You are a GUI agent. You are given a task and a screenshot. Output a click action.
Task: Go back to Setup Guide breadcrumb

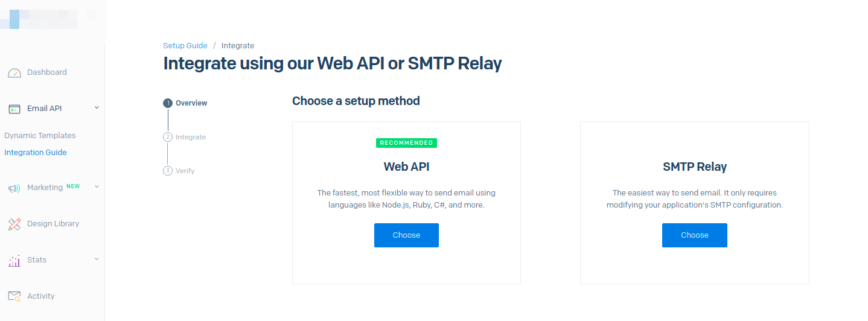tap(185, 46)
